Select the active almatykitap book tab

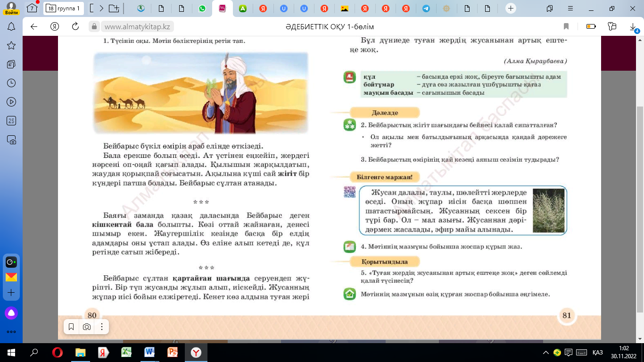click(223, 8)
